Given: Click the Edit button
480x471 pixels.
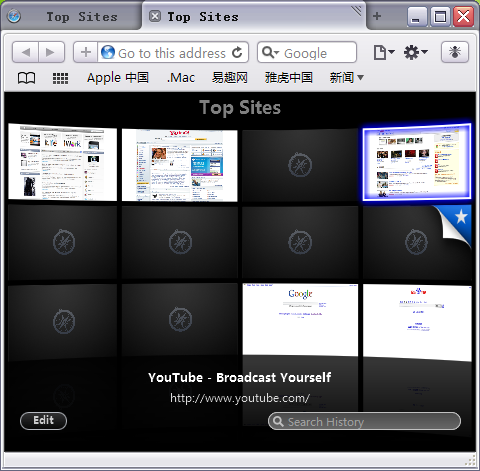Looking at the screenshot, I should pos(43,421).
